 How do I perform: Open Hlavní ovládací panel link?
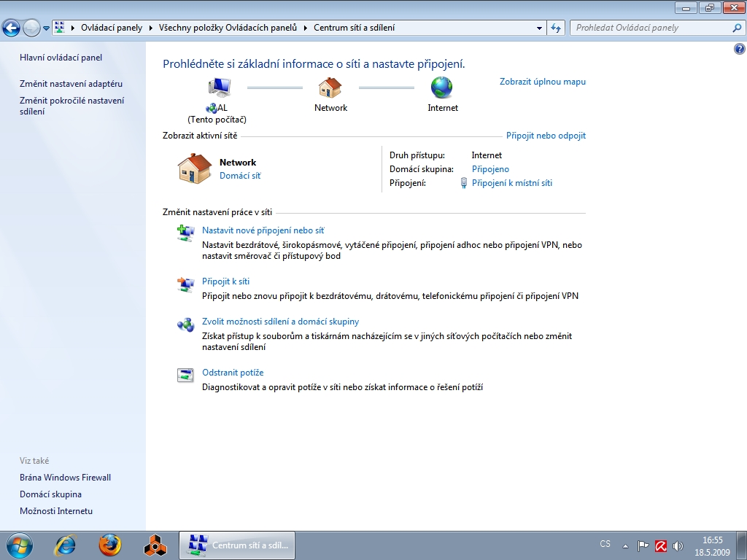click(61, 58)
